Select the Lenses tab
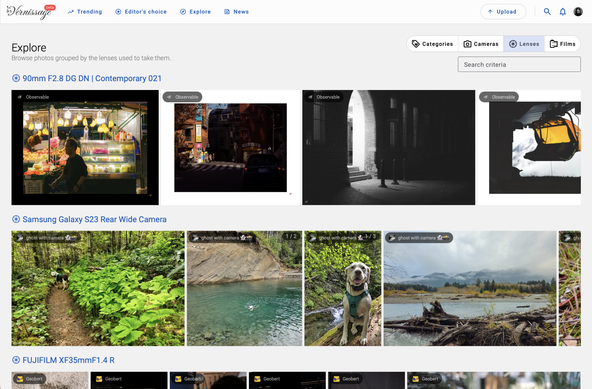 524,44
